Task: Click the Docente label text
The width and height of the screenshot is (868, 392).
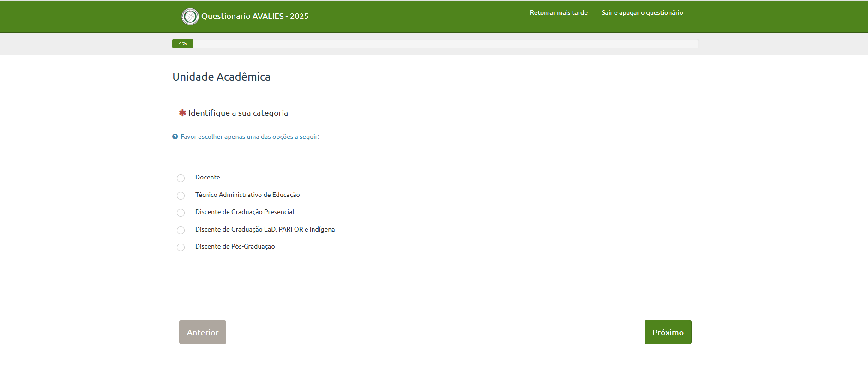Action: [x=207, y=177]
